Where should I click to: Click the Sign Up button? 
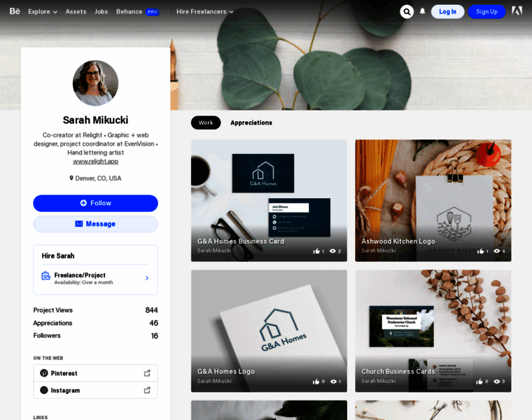487,11
